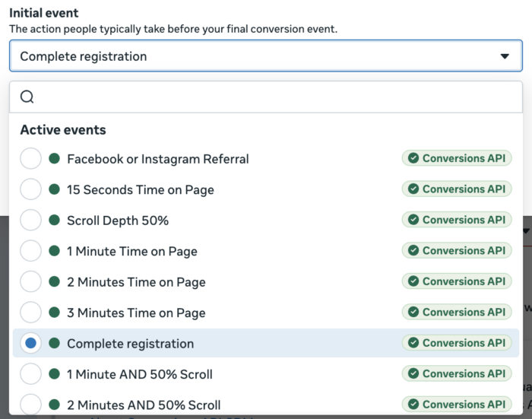Click the Facebook or Instagram Referral label
The height and width of the screenshot is (419, 532).
(158, 159)
